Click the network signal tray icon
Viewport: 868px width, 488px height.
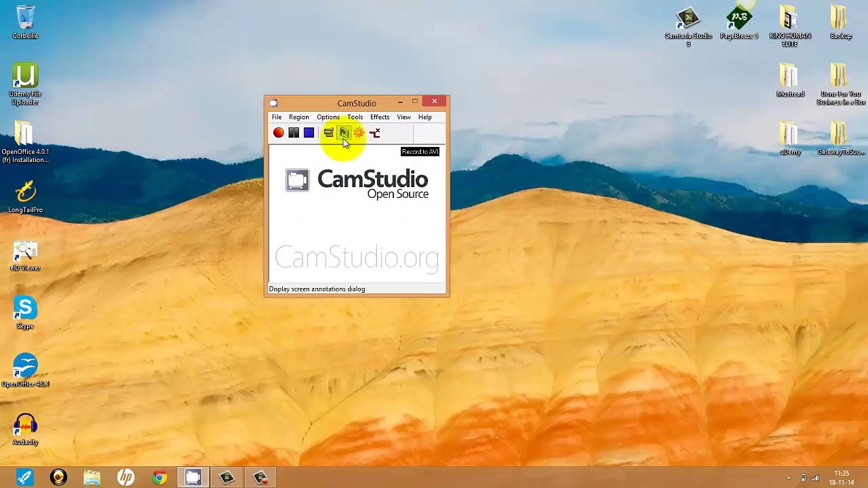coord(814,479)
